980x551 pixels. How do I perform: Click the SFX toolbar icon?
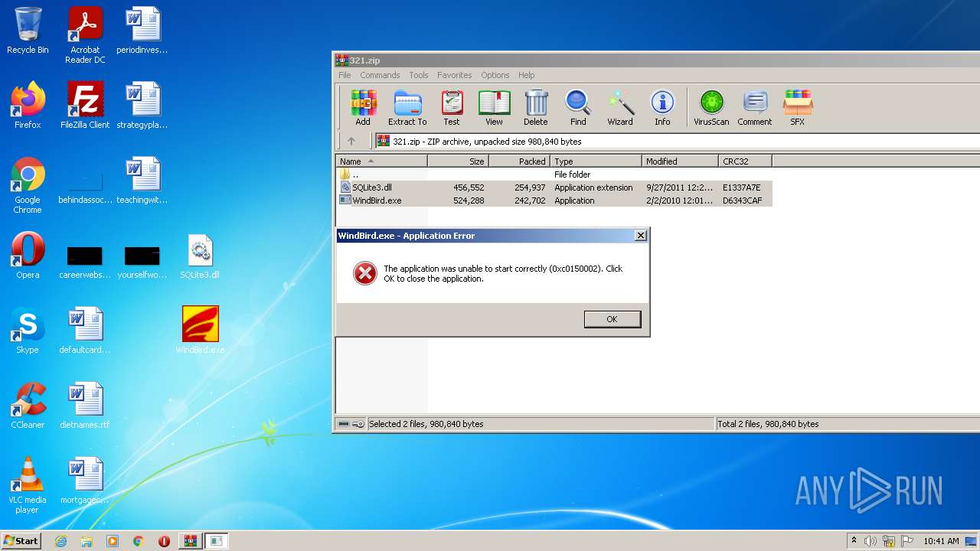click(797, 108)
